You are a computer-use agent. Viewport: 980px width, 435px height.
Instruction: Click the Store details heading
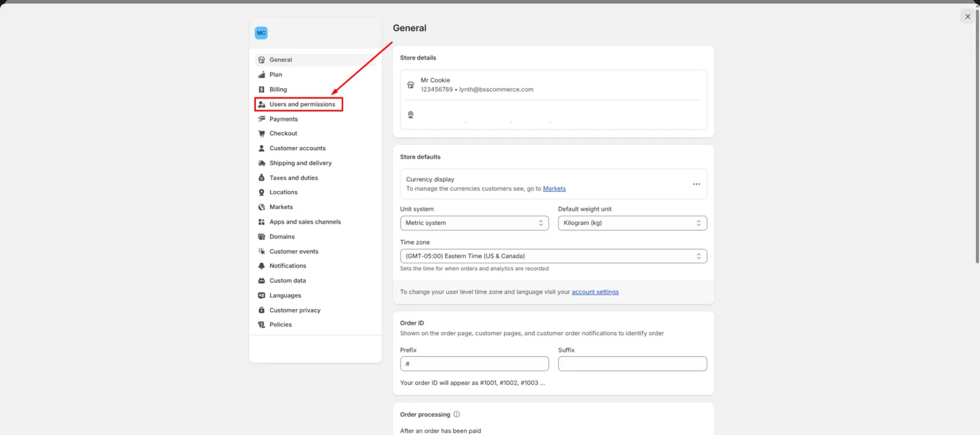pyautogui.click(x=418, y=58)
